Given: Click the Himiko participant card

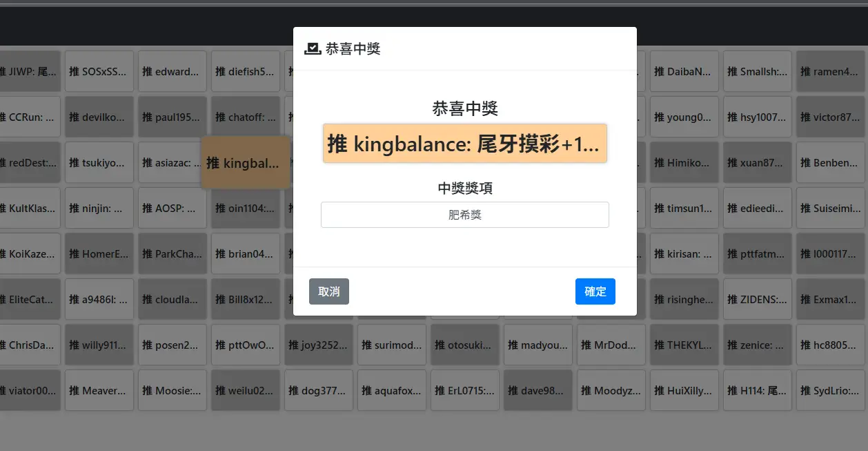Looking at the screenshot, I should click(684, 162).
